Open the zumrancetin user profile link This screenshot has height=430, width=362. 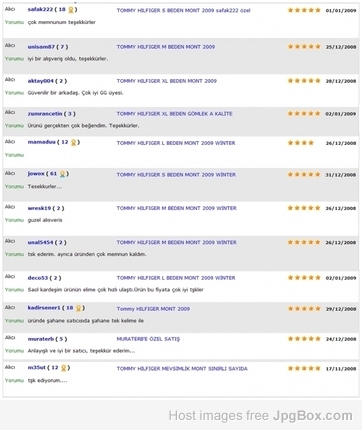point(45,114)
